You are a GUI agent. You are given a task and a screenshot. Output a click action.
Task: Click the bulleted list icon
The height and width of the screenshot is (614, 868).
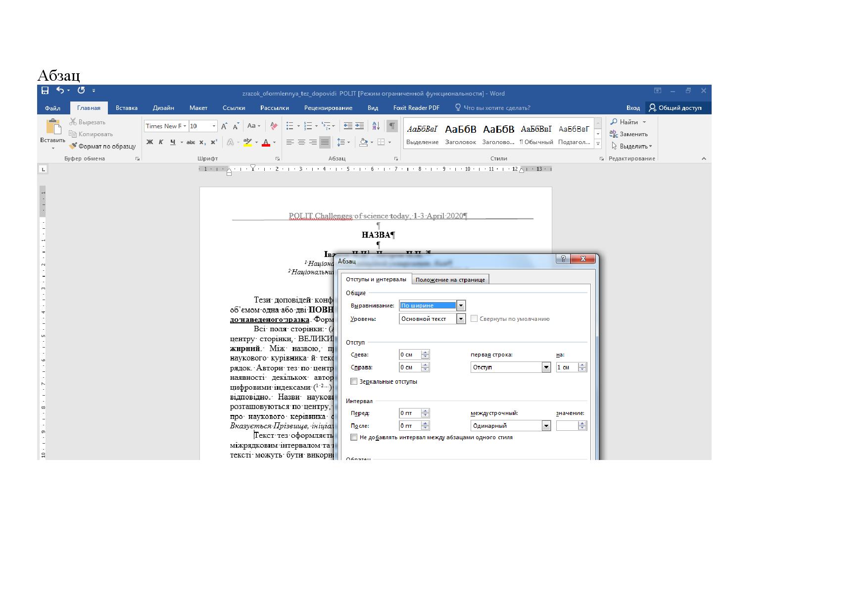290,126
